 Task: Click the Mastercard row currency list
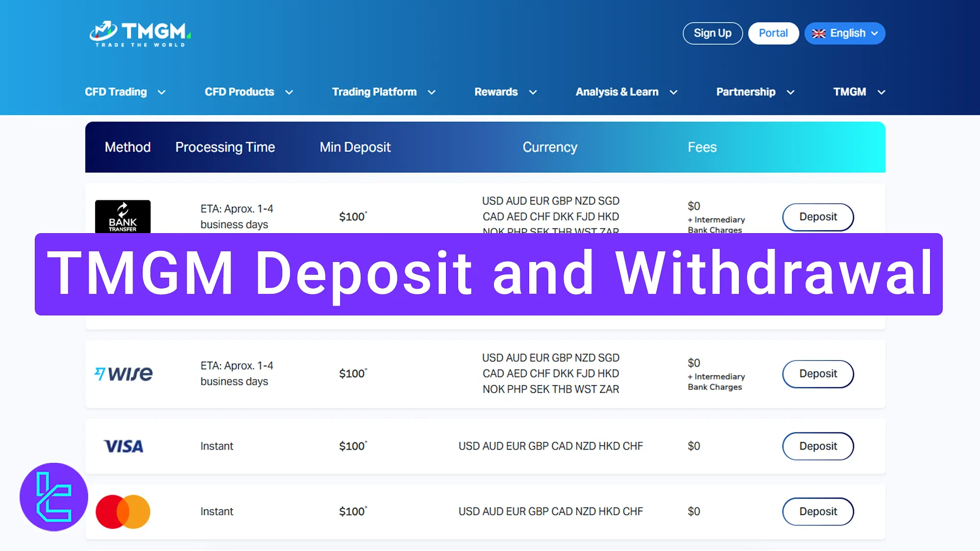551,511
